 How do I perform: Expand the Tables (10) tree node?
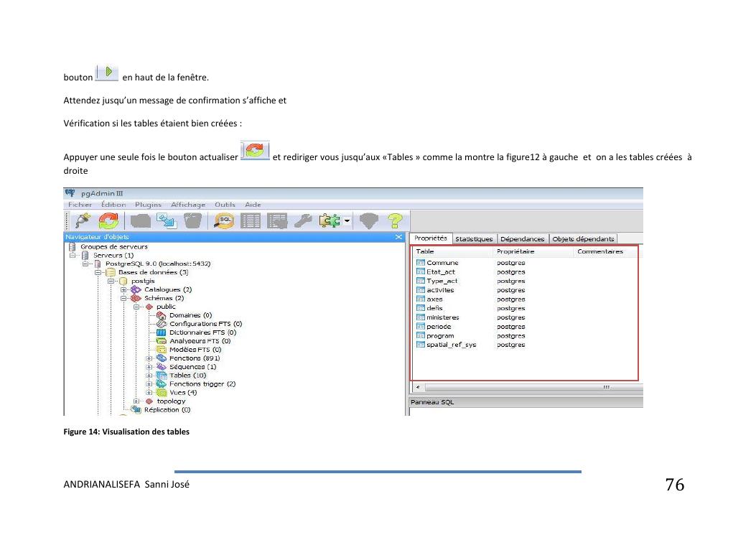tap(149, 376)
